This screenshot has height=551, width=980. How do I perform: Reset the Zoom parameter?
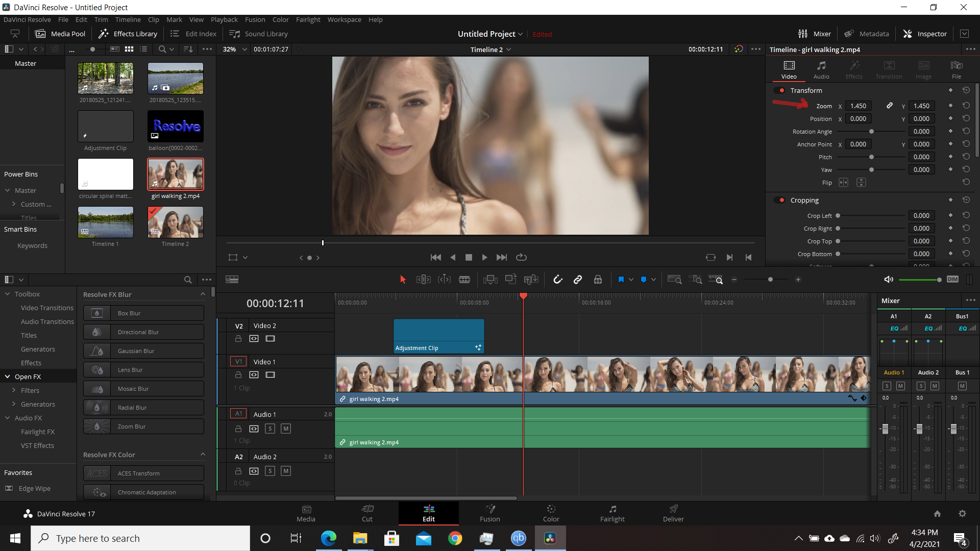point(966,106)
